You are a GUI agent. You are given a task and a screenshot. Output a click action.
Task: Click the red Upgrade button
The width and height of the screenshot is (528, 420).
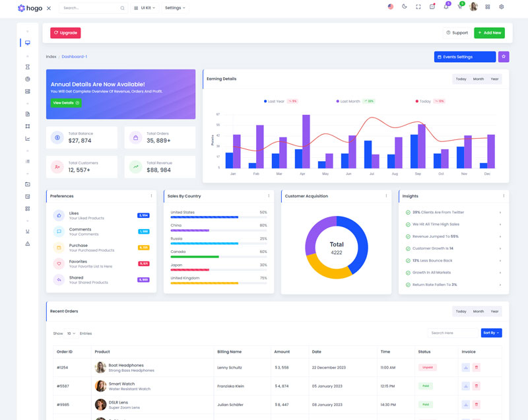[x=65, y=32]
